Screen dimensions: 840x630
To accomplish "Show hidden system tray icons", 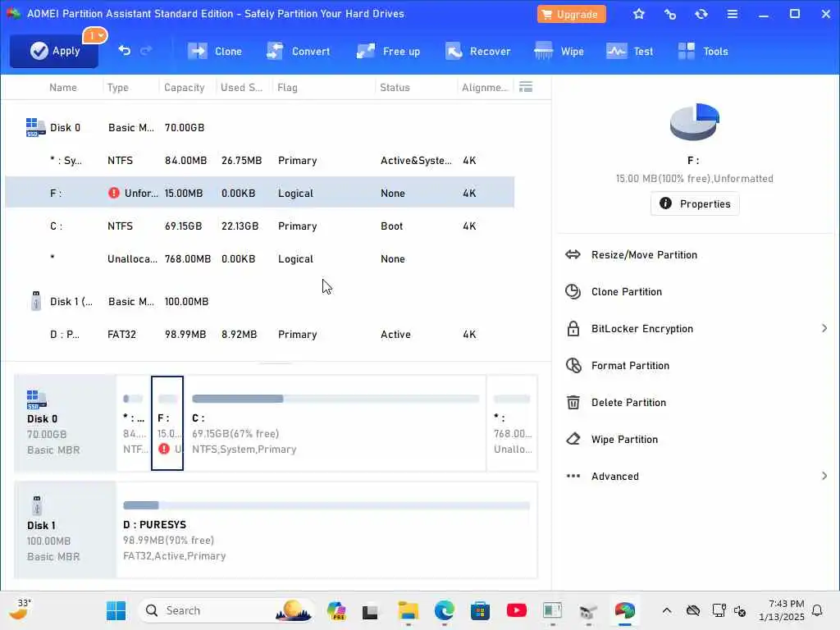I will click(x=666, y=610).
